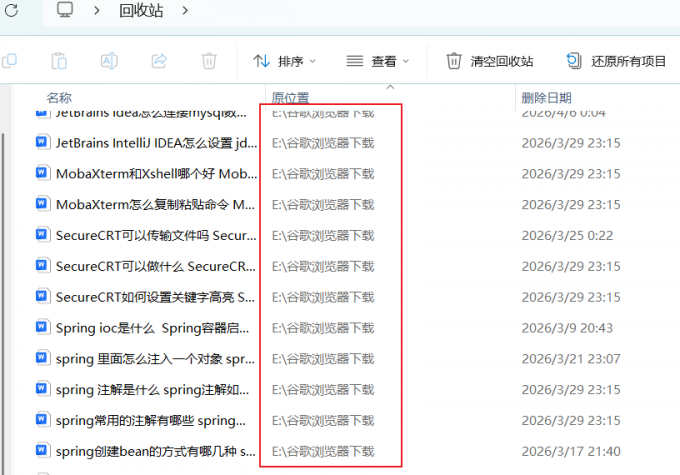
Task: Select file SecureCRT如何设置关键字高亮
Action: click(155, 297)
